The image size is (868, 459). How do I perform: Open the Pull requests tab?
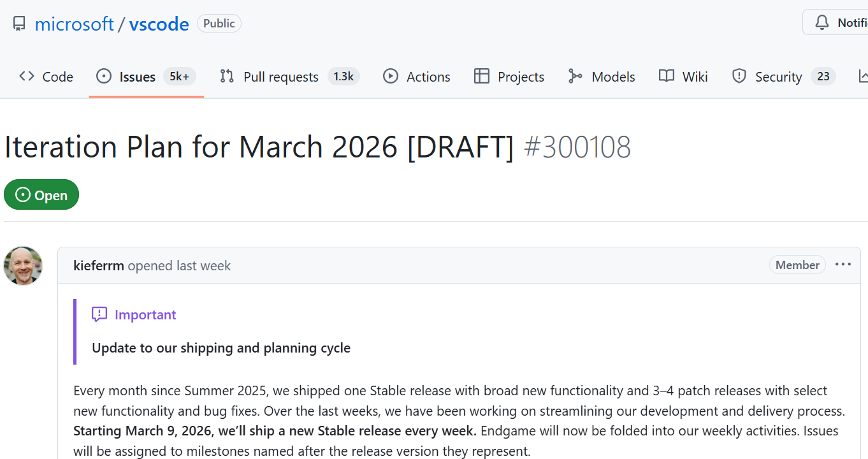coord(280,77)
